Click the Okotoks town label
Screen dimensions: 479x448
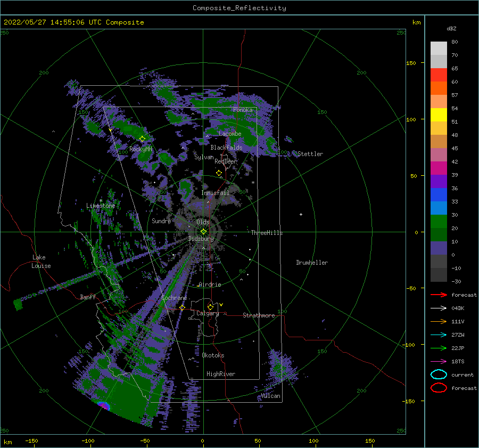coord(213,355)
